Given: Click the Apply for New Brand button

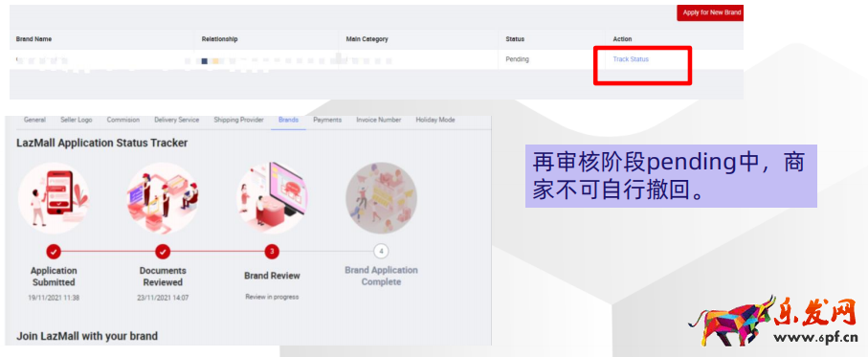Looking at the screenshot, I should coord(710,12).
